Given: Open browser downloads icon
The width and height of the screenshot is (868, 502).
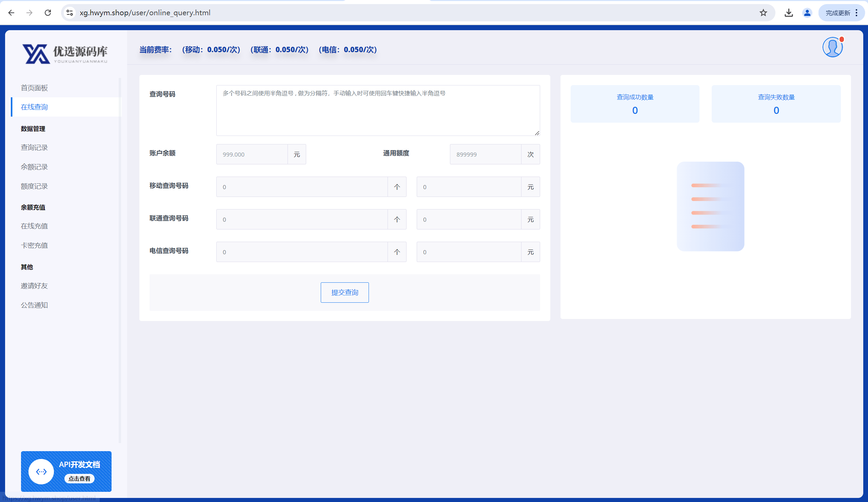Looking at the screenshot, I should pyautogui.click(x=789, y=13).
